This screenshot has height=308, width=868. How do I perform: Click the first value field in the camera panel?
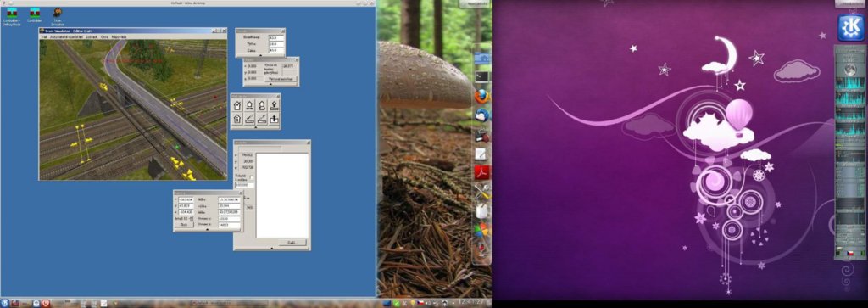[x=275, y=37]
